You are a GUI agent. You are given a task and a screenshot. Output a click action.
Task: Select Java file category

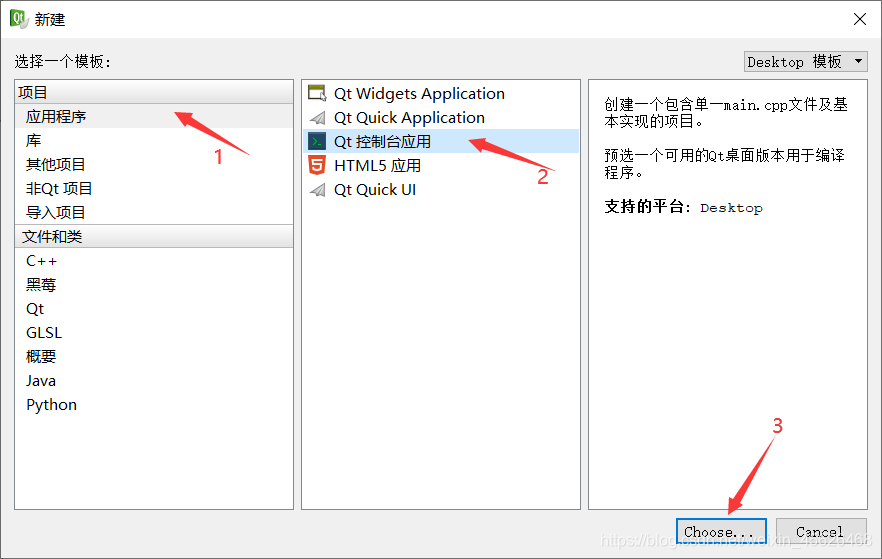tap(154, 381)
